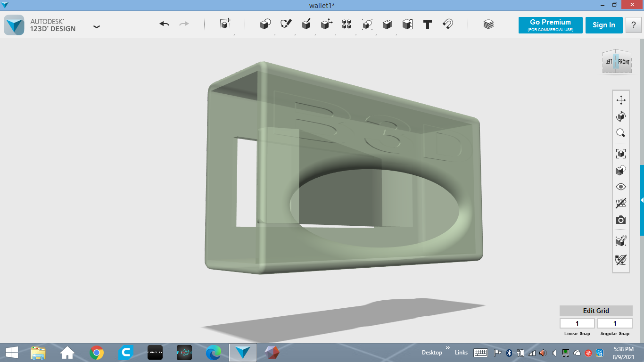644x362 pixels.
Task: Expand the main file menu chevron
Action: point(97,27)
